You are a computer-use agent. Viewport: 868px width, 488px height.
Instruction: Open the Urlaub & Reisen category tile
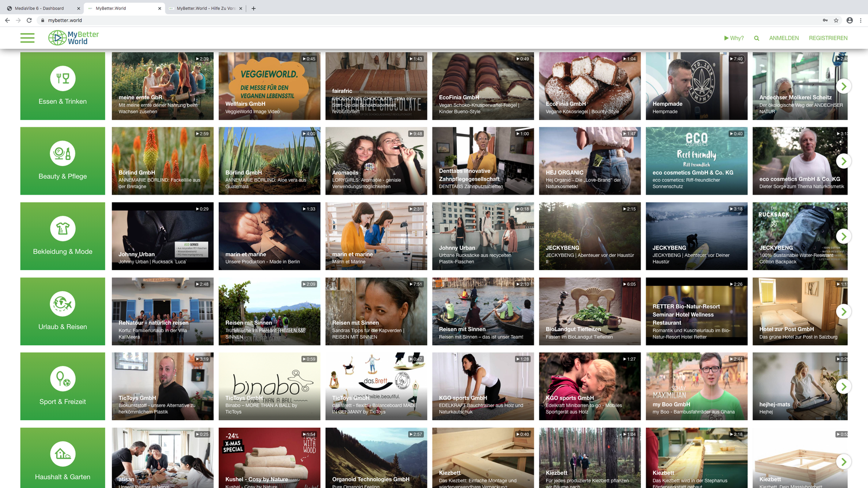click(62, 311)
